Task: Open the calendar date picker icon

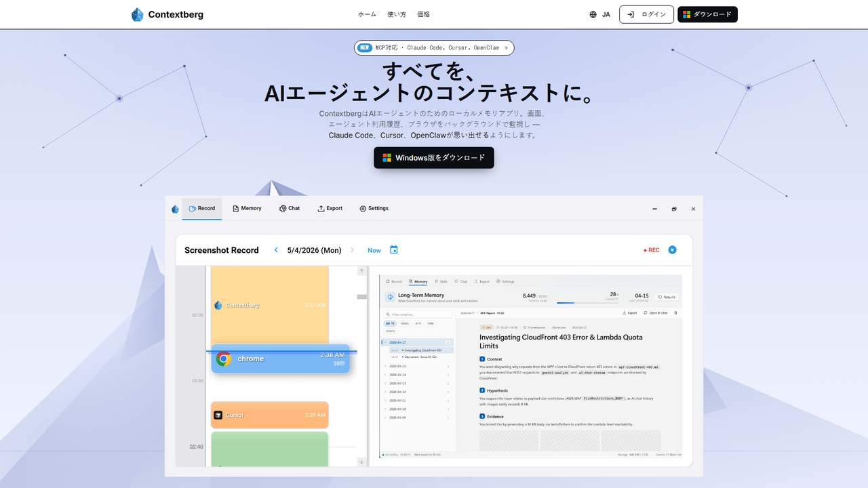Action: [x=394, y=249]
